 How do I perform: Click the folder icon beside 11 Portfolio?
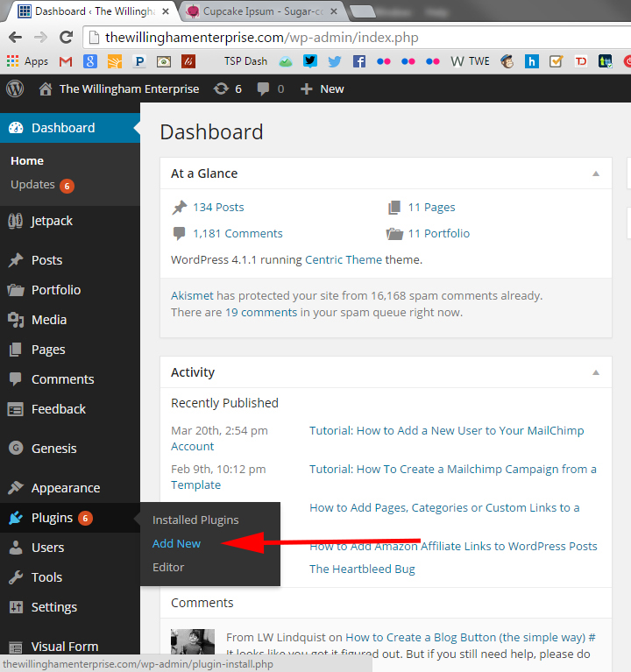coord(394,234)
